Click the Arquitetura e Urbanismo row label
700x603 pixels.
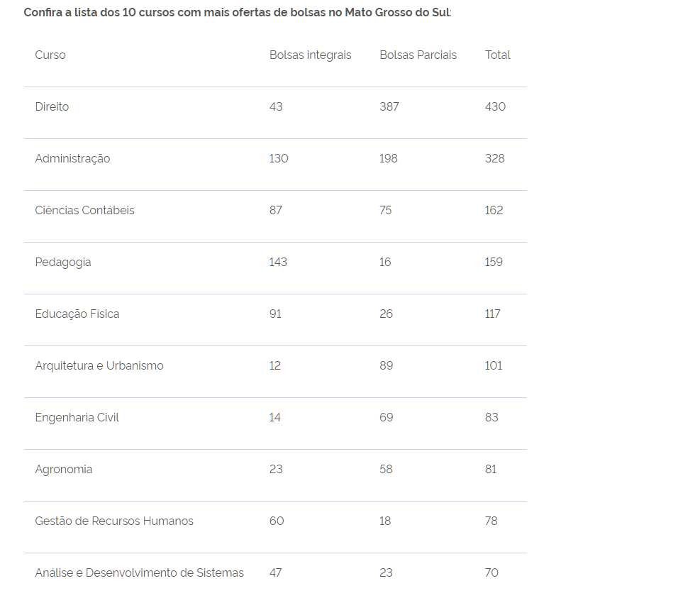[x=99, y=366]
